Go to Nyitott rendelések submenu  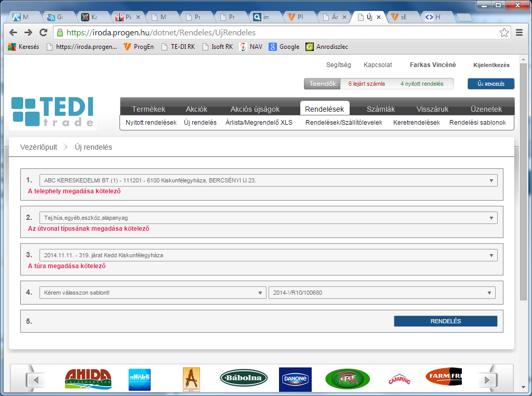(x=151, y=123)
